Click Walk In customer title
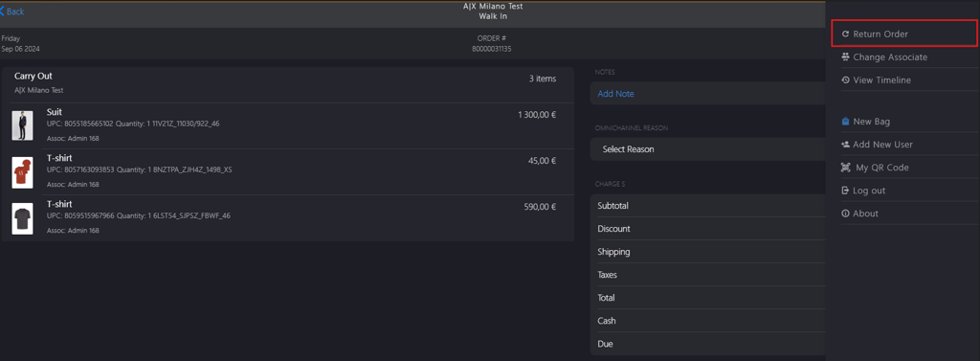This screenshot has width=980, height=361. [493, 16]
